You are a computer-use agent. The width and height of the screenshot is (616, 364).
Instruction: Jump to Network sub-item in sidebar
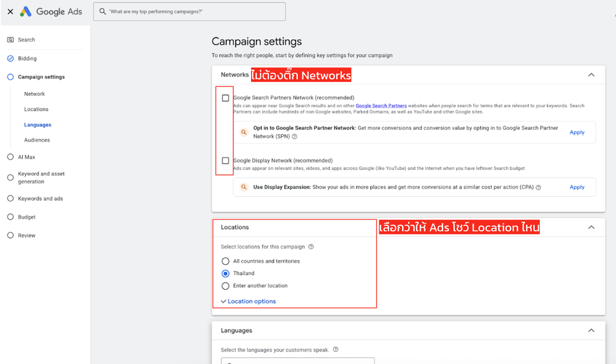pos(34,94)
